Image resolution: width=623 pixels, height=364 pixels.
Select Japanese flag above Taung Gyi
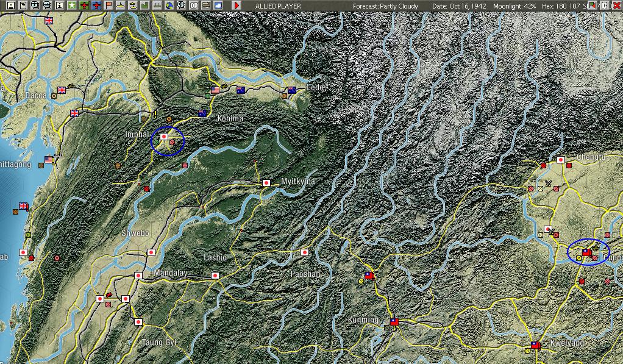tap(138, 322)
